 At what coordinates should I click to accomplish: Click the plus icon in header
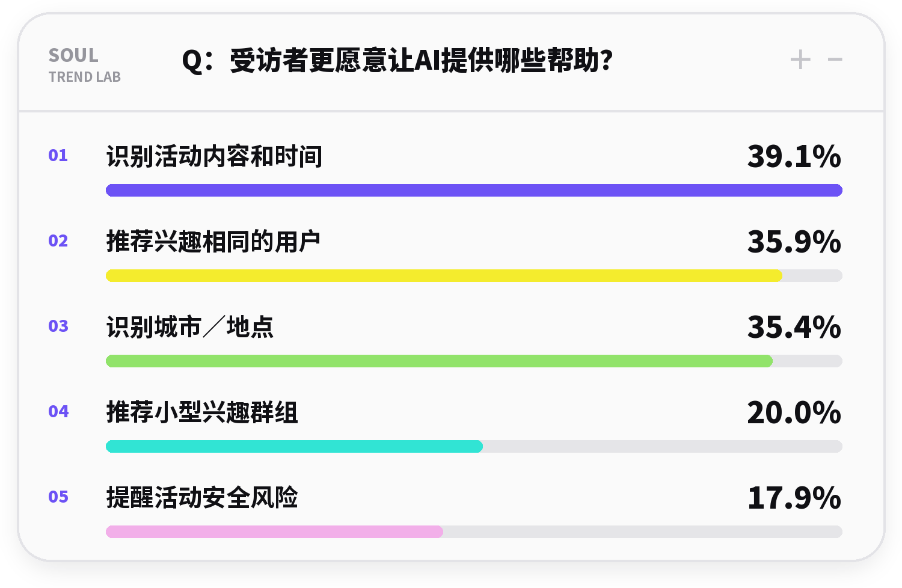tap(800, 60)
